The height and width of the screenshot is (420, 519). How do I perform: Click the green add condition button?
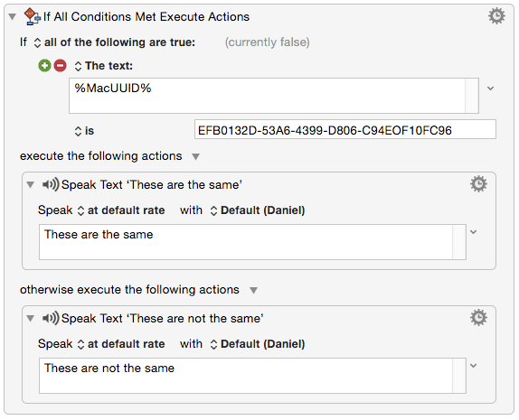pyautogui.click(x=44, y=65)
